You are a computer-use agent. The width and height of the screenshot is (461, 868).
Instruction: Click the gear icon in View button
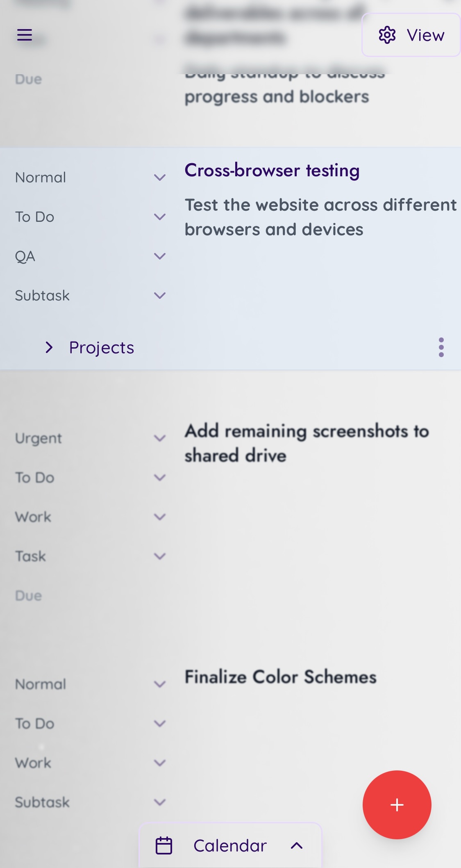[387, 35]
